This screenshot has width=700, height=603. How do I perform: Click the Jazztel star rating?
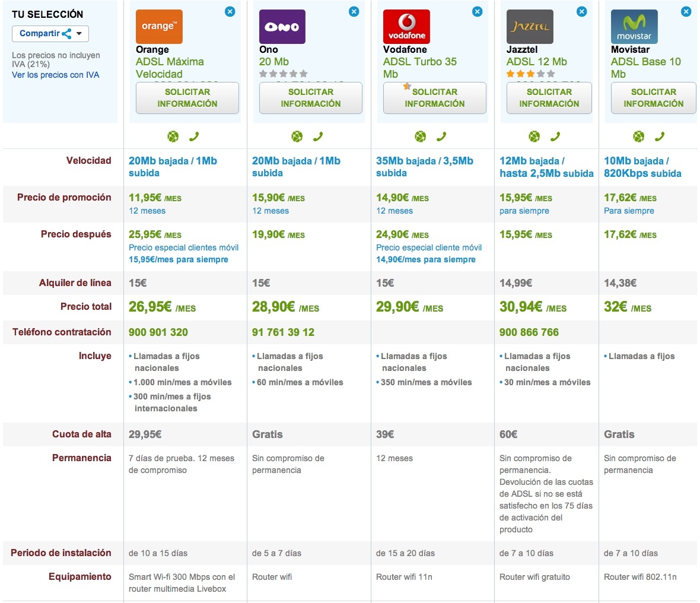[530, 74]
